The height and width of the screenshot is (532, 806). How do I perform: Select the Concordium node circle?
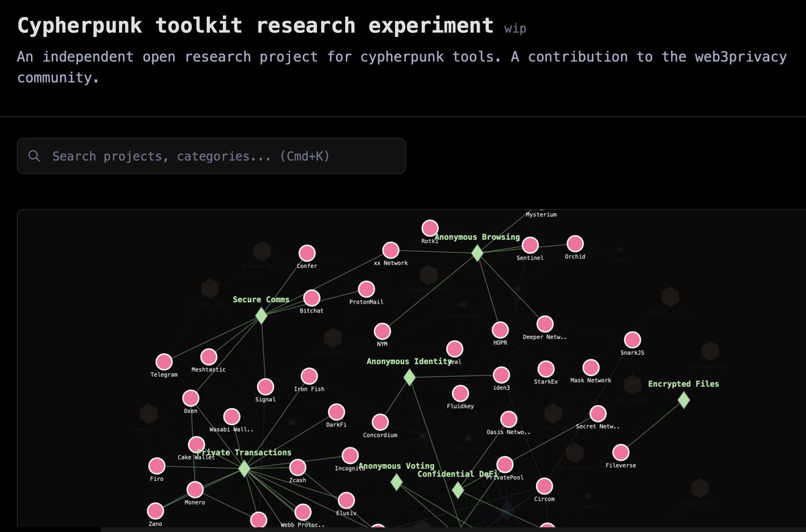(x=380, y=423)
